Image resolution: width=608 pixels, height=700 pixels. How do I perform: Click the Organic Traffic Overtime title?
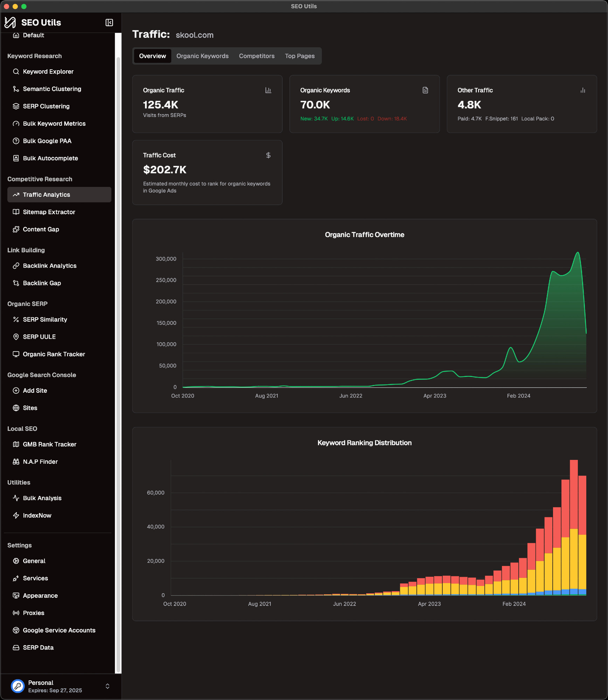(365, 235)
